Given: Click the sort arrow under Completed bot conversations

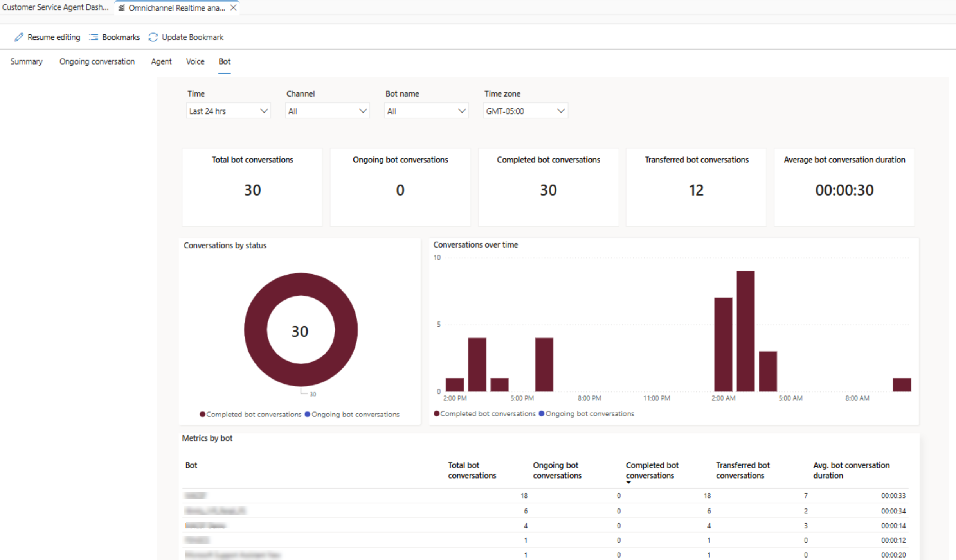Looking at the screenshot, I should pos(628,483).
